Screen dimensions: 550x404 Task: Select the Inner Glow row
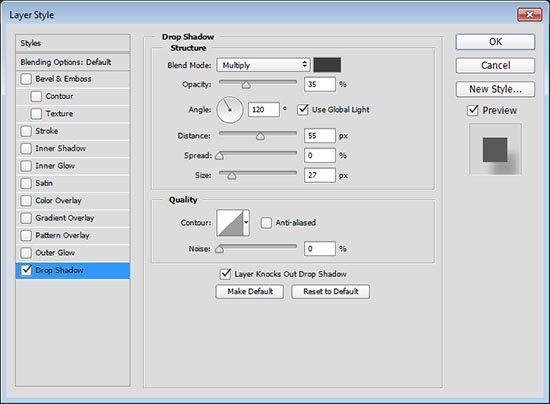tap(73, 166)
